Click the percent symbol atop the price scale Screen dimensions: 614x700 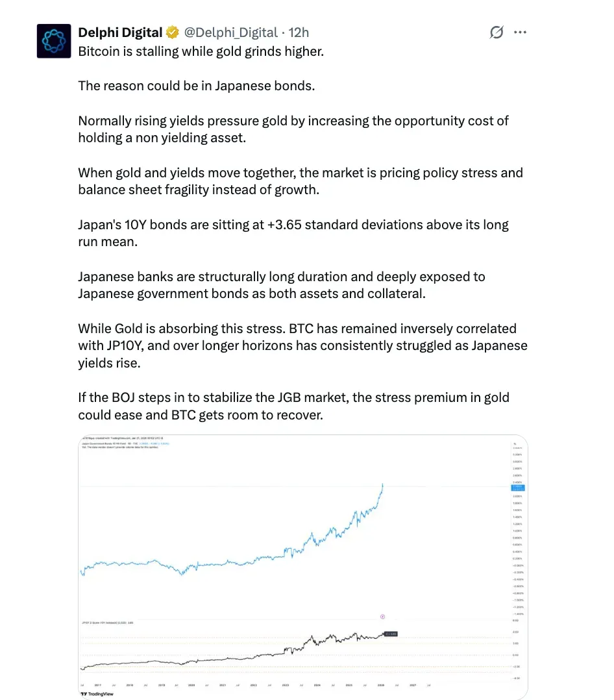(516, 444)
